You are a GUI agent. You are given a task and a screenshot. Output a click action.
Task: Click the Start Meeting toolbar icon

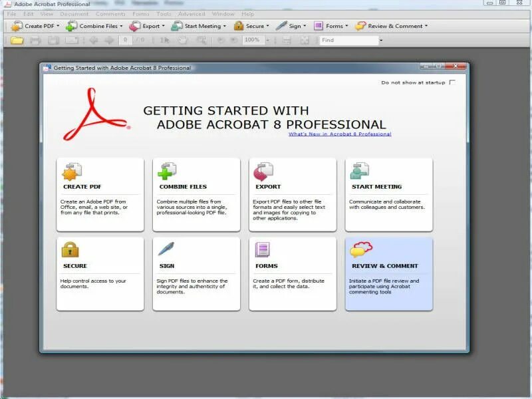coord(177,26)
